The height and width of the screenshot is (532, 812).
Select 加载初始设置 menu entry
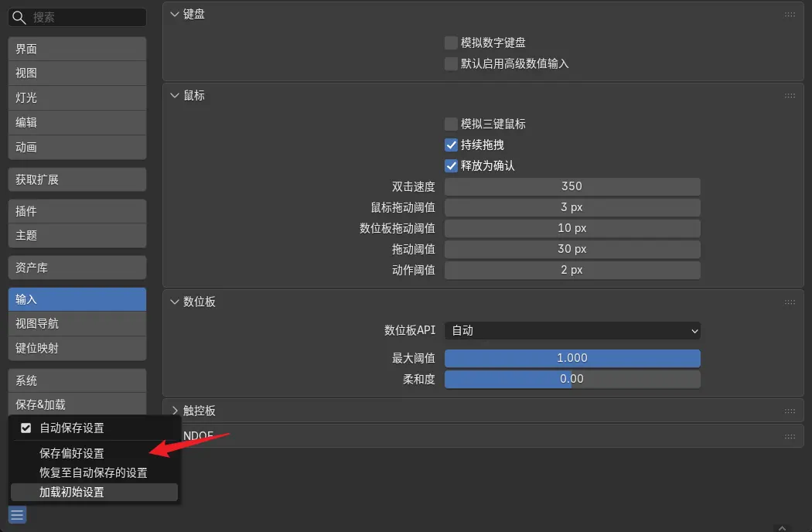(x=94, y=492)
